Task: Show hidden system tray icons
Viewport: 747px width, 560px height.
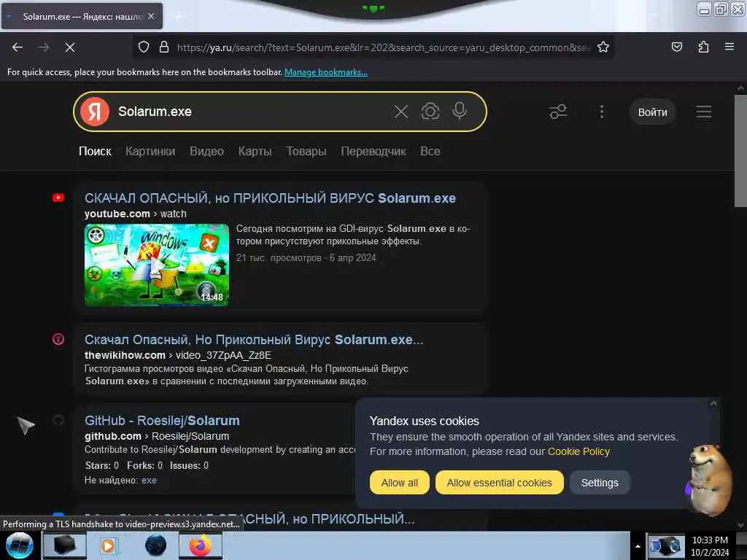Action: click(638, 546)
